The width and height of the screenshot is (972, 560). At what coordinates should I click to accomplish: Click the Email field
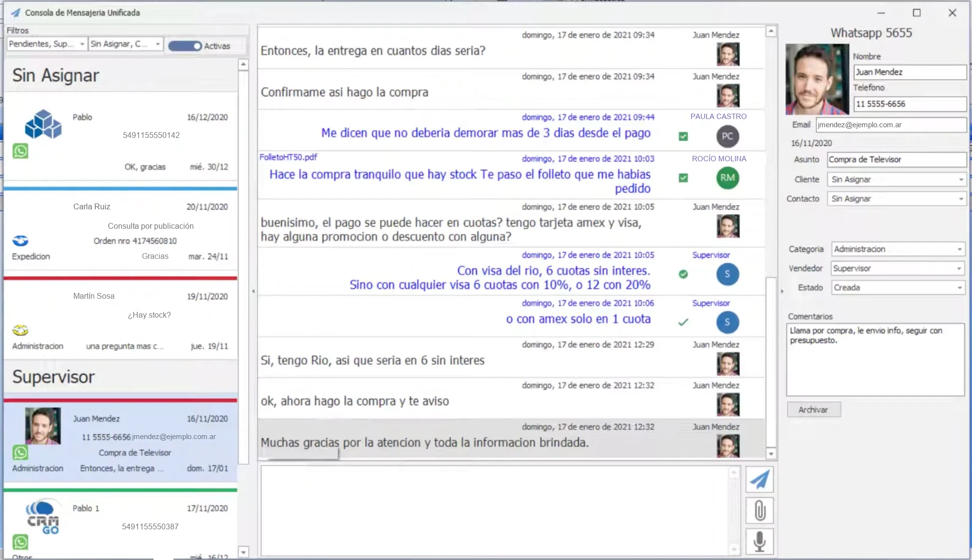coord(891,125)
